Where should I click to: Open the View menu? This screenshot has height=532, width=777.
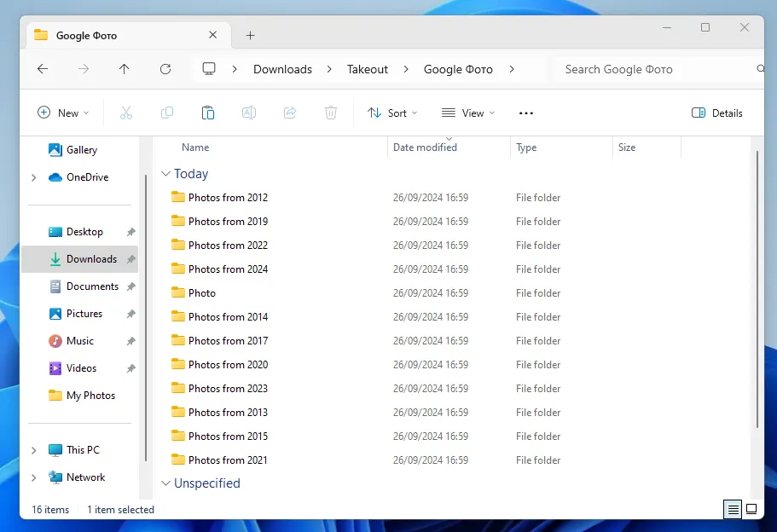pyautogui.click(x=467, y=112)
